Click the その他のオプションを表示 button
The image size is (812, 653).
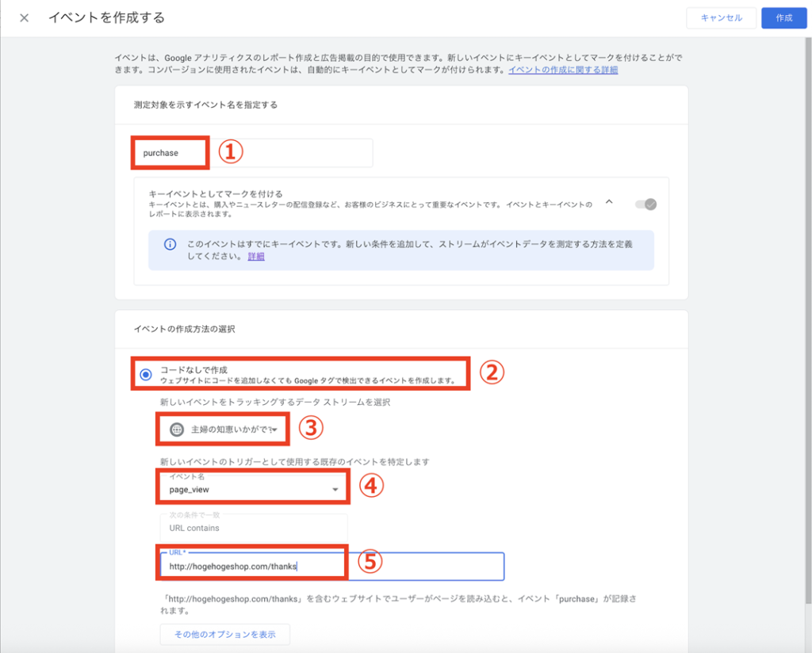(224, 635)
